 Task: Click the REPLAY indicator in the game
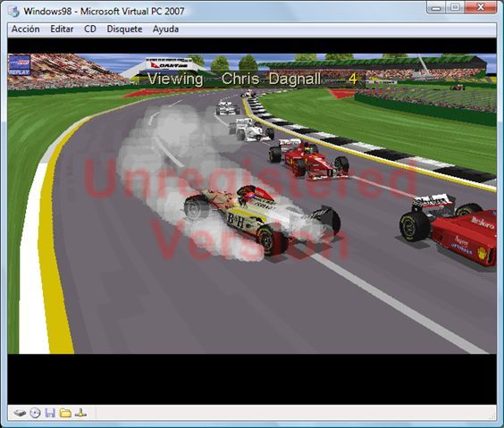tap(20, 65)
